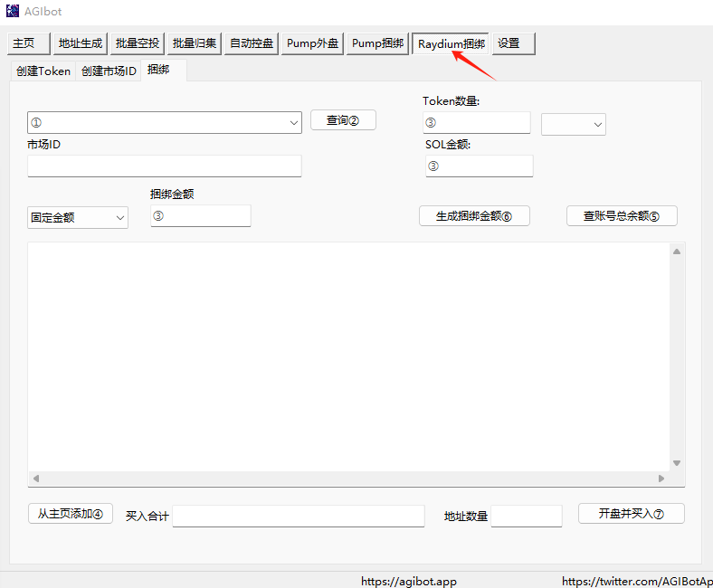Click the 从主页添加④ button
This screenshot has width=713, height=588.
click(71, 514)
